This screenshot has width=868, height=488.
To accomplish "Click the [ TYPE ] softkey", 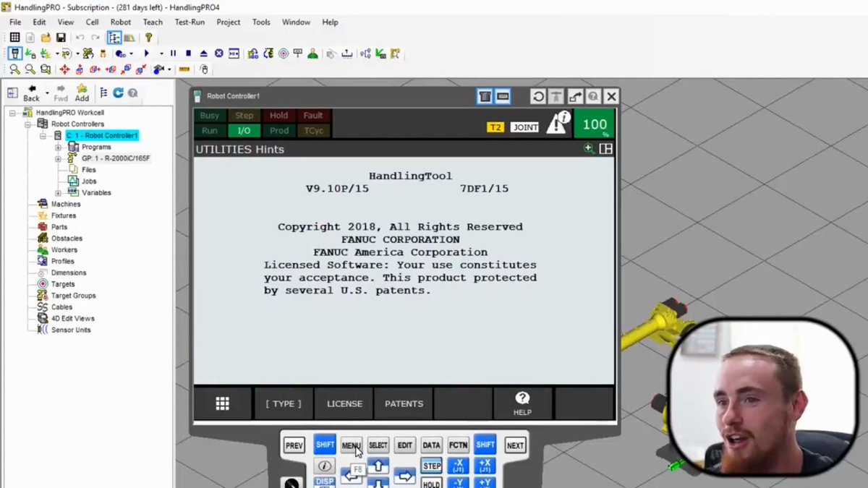I will click(284, 403).
